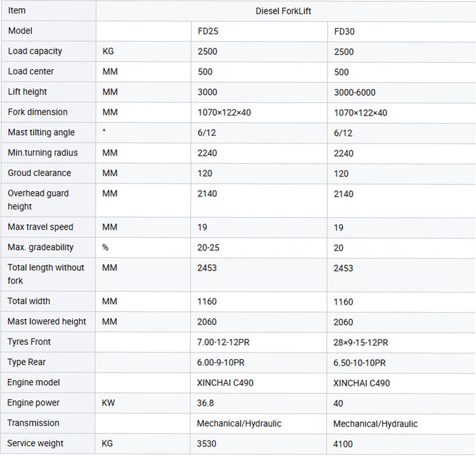Select the Mast tilting angle label
476x476 pixels.
(41, 133)
